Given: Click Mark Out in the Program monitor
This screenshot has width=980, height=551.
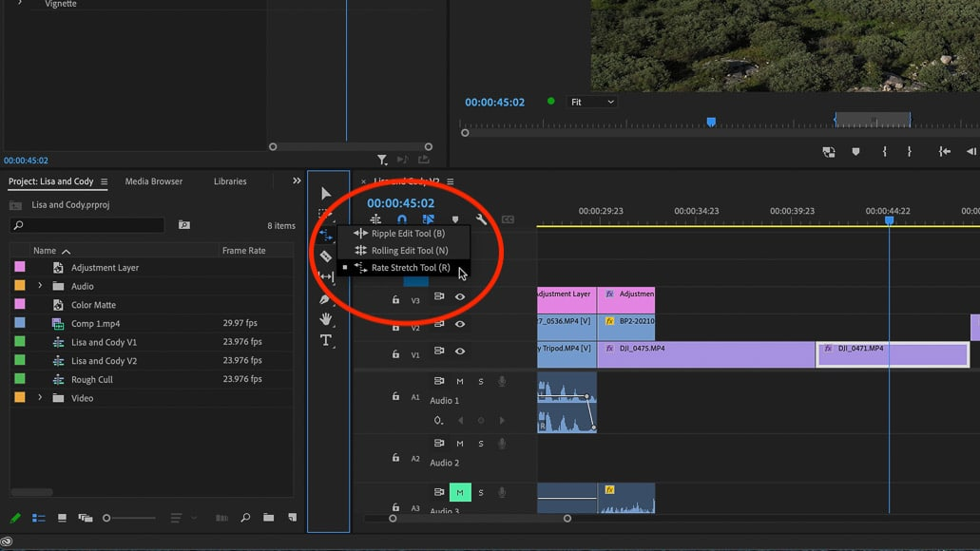Looking at the screenshot, I should coord(910,151).
